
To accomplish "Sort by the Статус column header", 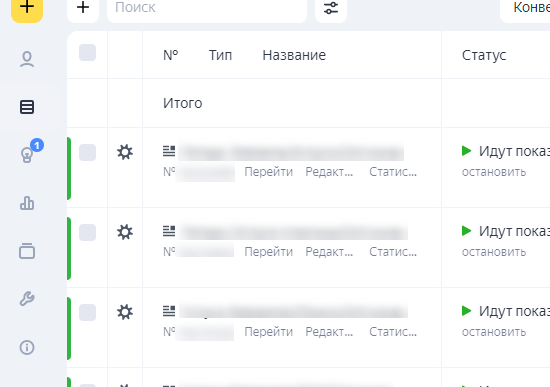I will pyautogui.click(x=484, y=55).
